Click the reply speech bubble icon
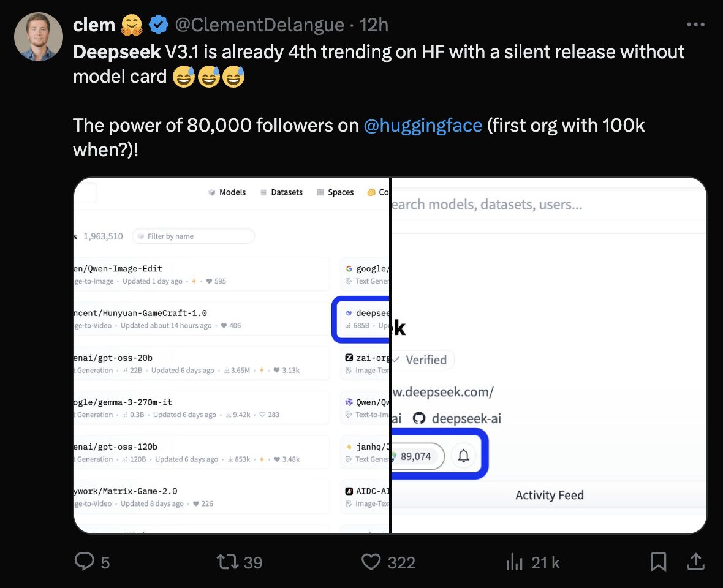Image resolution: width=723 pixels, height=588 pixels. coord(84,562)
